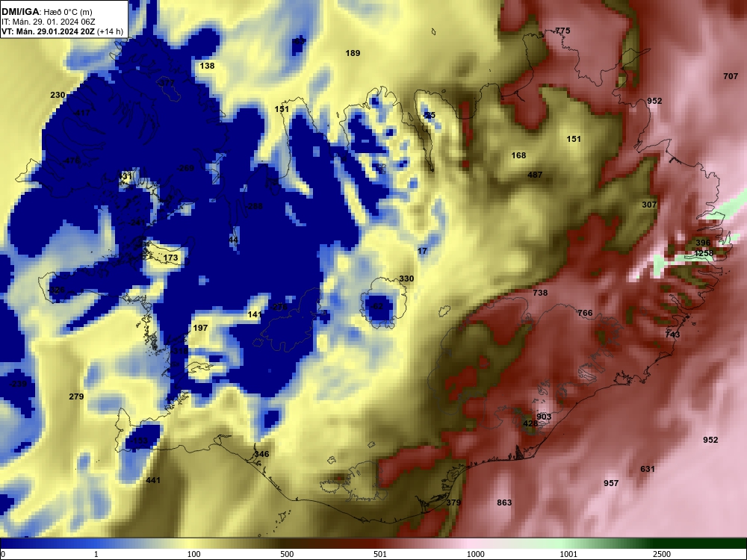Click the map value 863

[504, 503]
